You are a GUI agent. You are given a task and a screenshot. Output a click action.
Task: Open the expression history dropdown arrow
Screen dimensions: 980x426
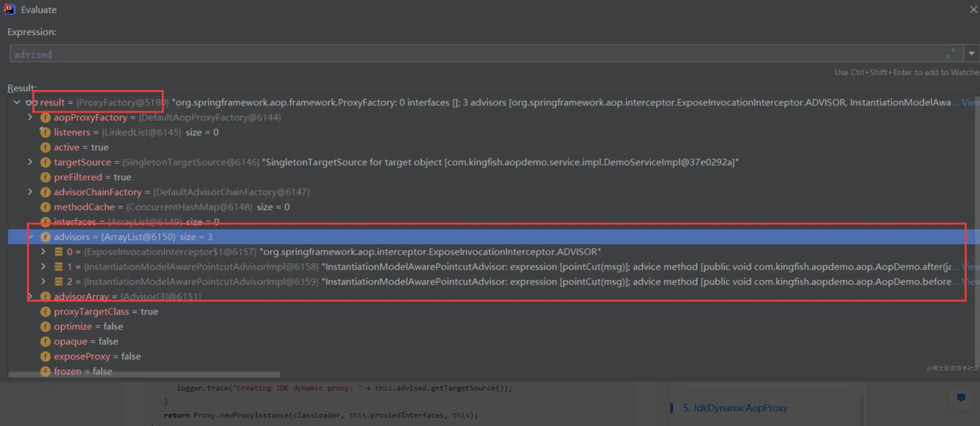971,53
